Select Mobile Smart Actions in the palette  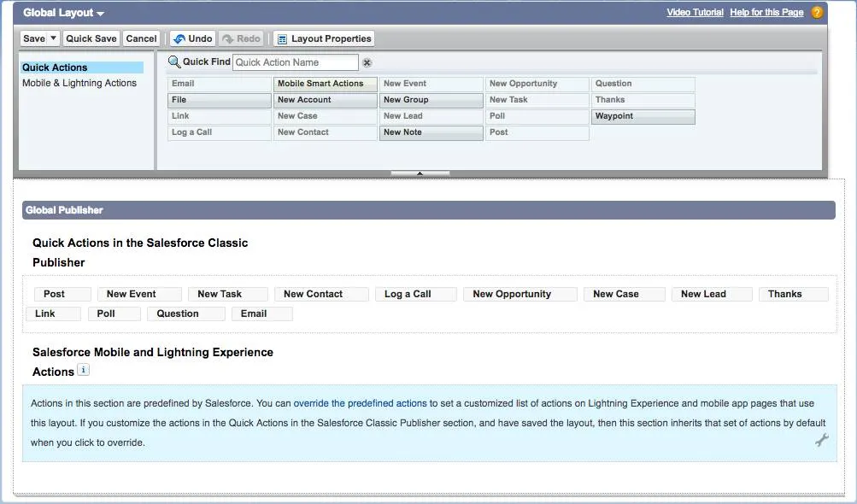tap(326, 84)
